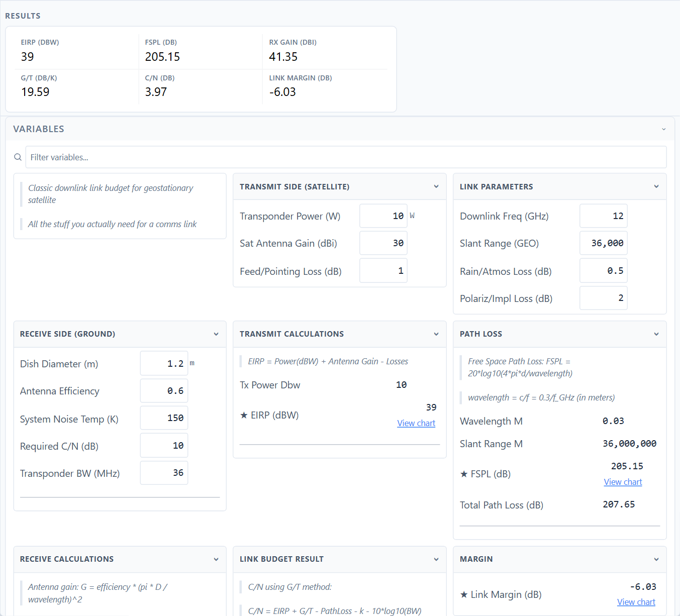Click the EIRP (DBW) result value 39
Image resolution: width=680 pixels, height=616 pixels.
pos(28,57)
